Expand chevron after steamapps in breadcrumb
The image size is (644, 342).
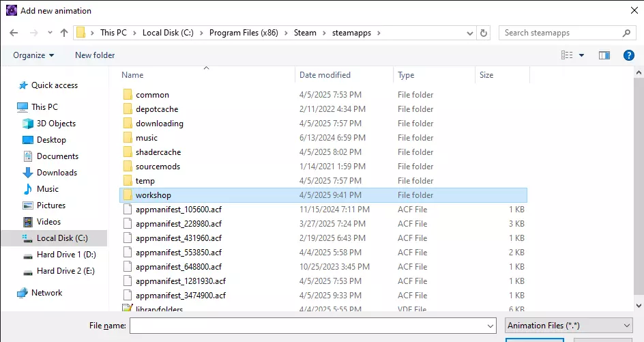[x=378, y=33]
